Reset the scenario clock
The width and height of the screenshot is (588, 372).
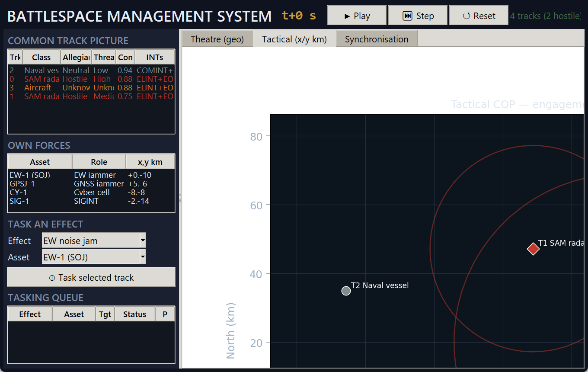479,16
